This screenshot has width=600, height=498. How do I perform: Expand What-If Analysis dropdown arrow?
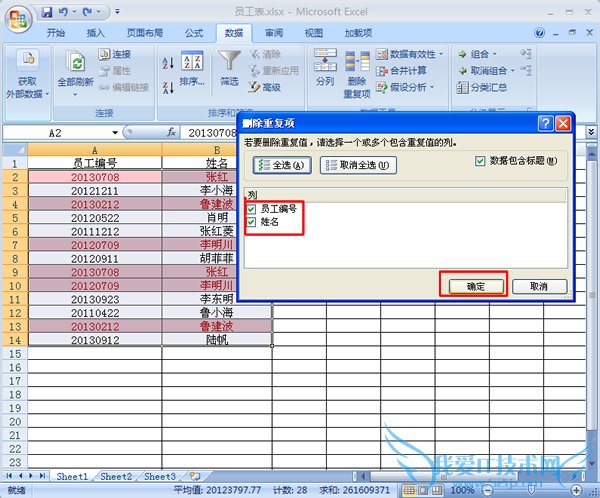(432, 87)
